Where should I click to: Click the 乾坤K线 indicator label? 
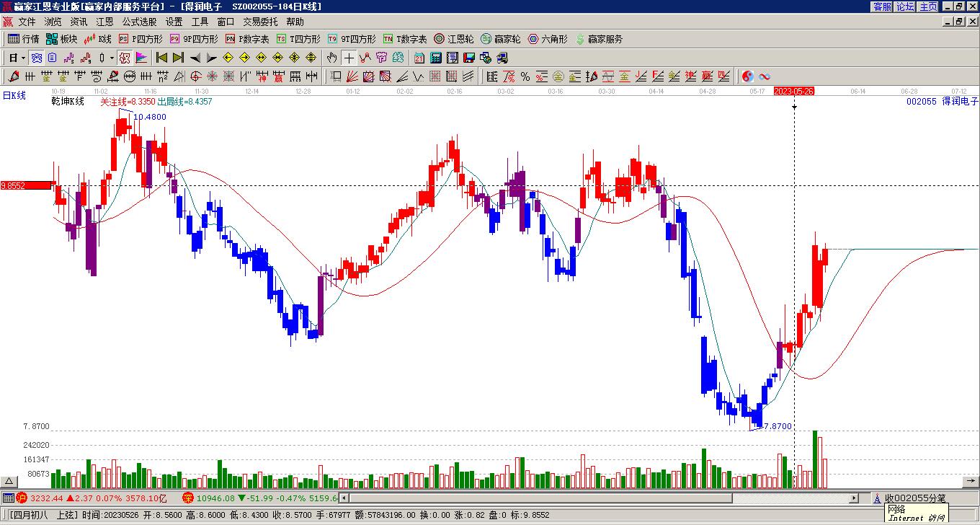coord(68,102)
